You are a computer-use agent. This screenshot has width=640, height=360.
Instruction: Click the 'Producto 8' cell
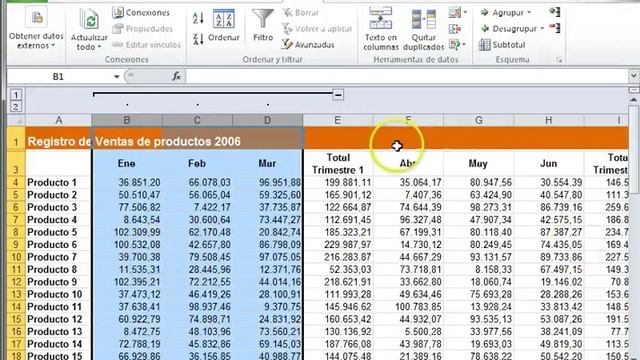coord(58,269)
